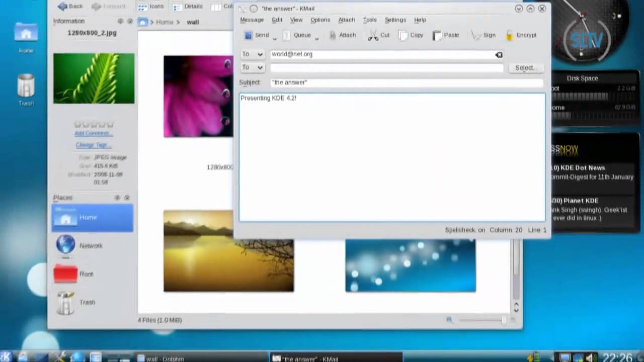Open the Home folder desktop icon
This screenshot has height=362, width=644.
pyautogui.click(x=26, y=36)
